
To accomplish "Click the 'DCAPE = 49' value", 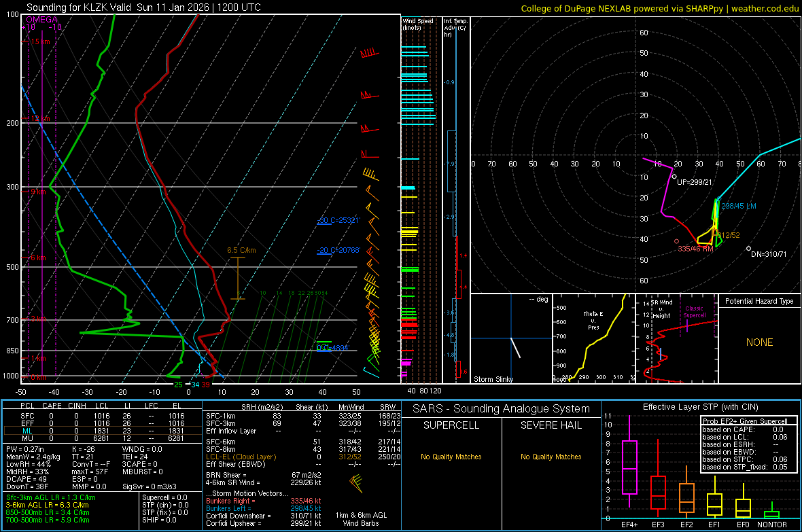I will (27, 479).
